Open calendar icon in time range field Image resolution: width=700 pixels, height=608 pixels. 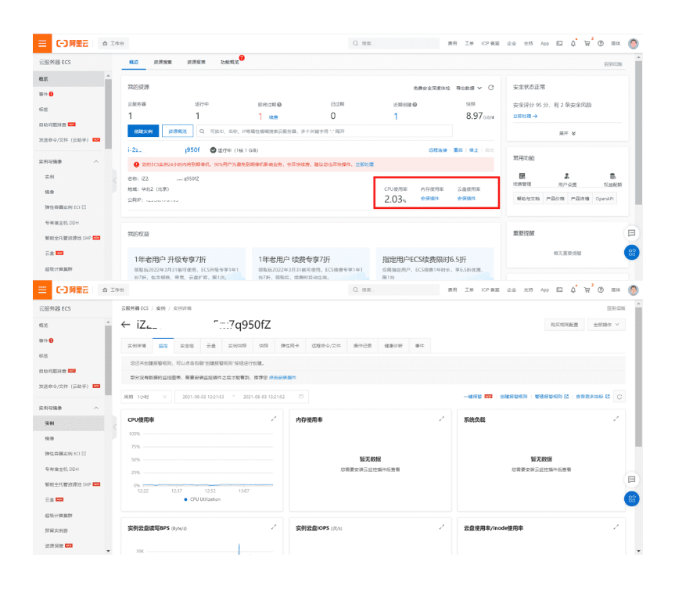[301, 396]
